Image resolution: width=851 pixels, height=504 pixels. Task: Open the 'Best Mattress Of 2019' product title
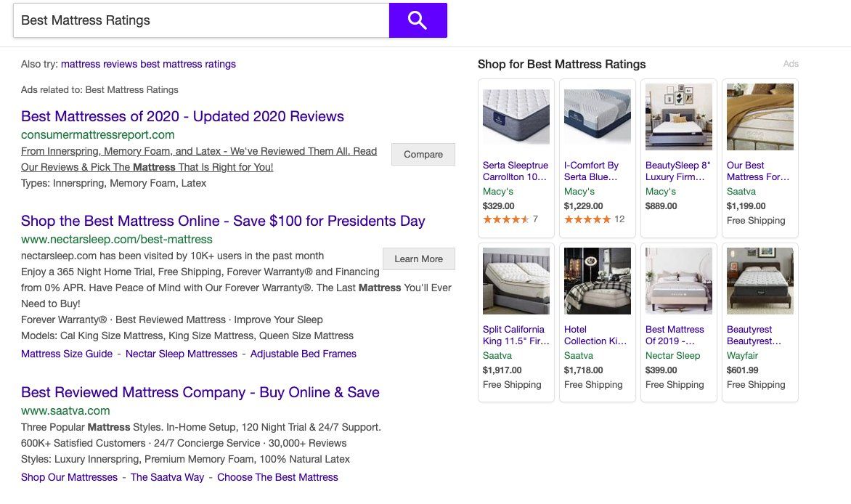pos(675,335)
